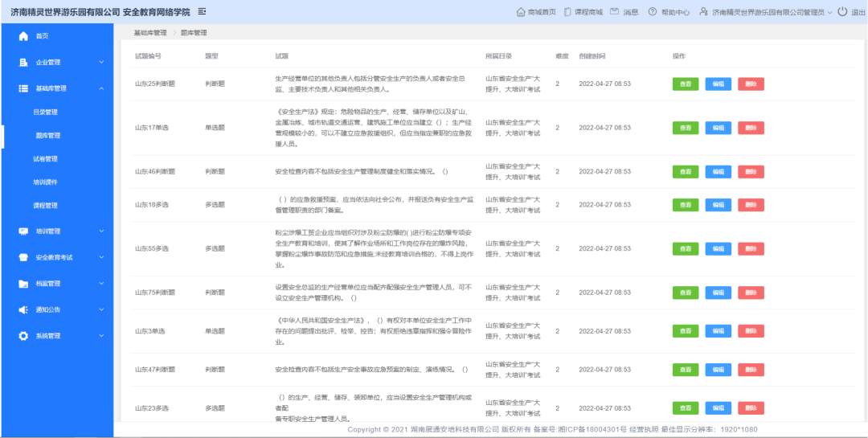
Task: Open 培训课件 in the sidebar
Action: (x=45, y=182)
